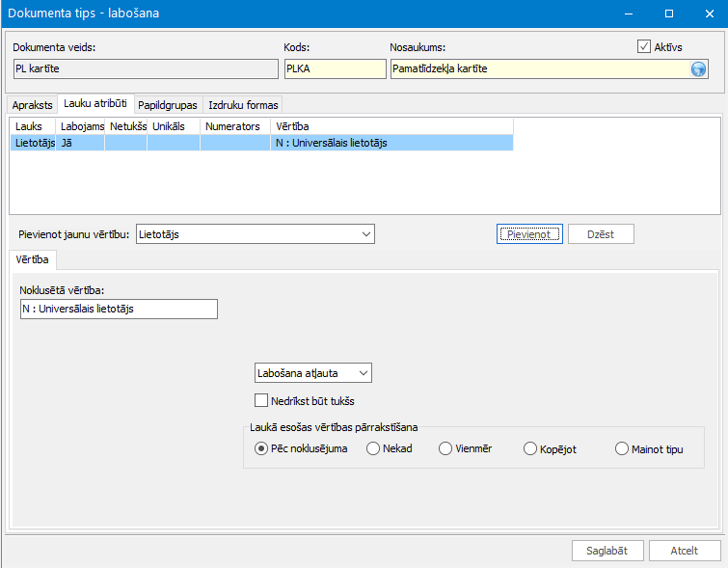Image resolution: width=728 pixels, height=568 pixels.
Task: Click the Numerators column header
Action: 234,126
